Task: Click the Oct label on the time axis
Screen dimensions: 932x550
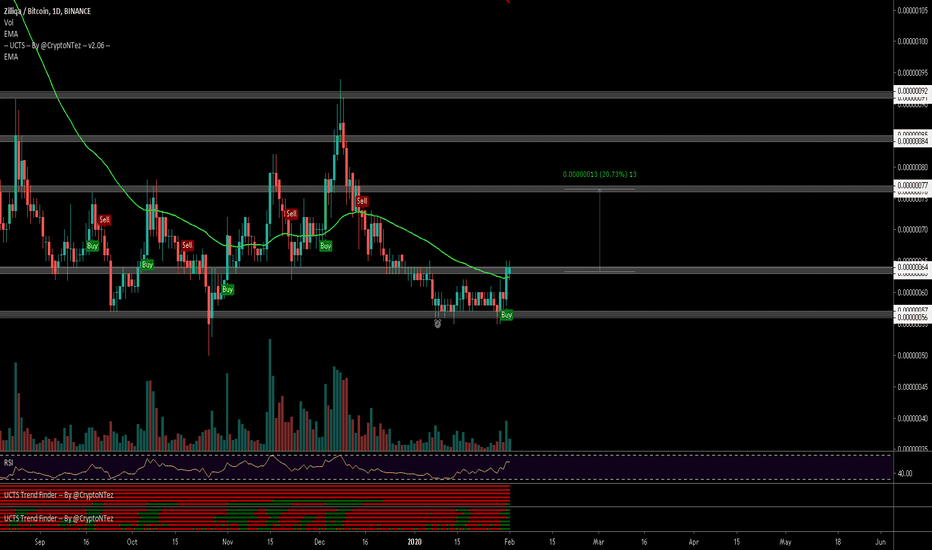Action: pos(132,542)
